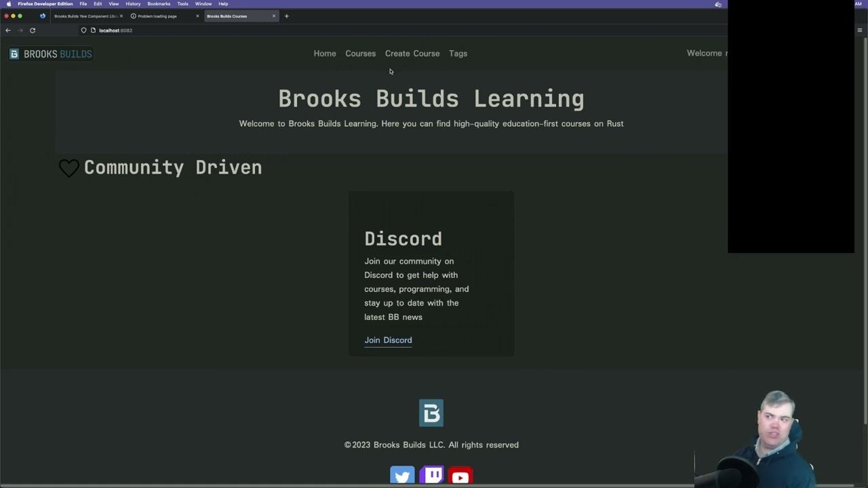Open the Tools menu
This screenshot has width=868, height=488.
coord(183,4)
